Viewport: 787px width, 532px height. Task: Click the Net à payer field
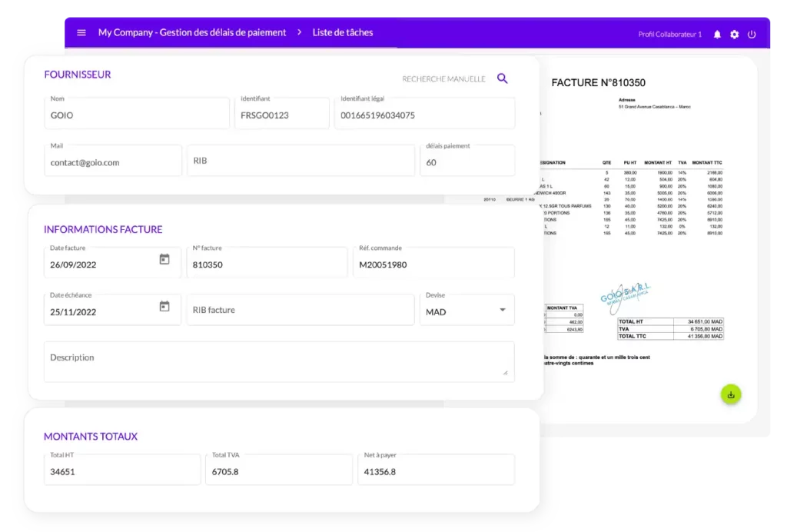436,470
